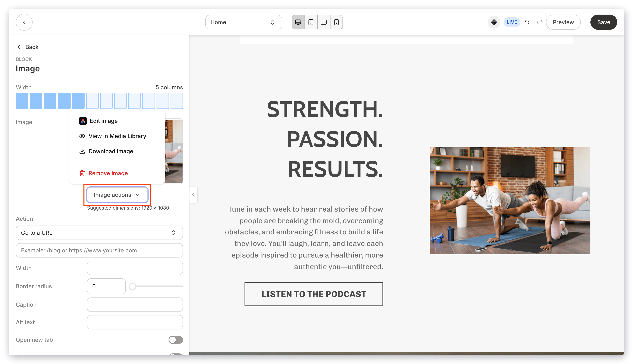Screen dimensions: 633x364
Task: Select tablet landscape preview icon
Action: pyautogui.click(x=323, y=22)
